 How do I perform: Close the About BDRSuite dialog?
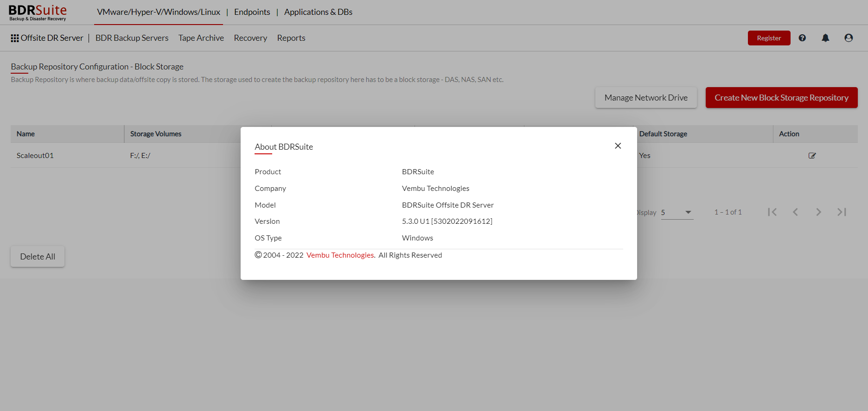pyautogui.click(x=618, y=146)
